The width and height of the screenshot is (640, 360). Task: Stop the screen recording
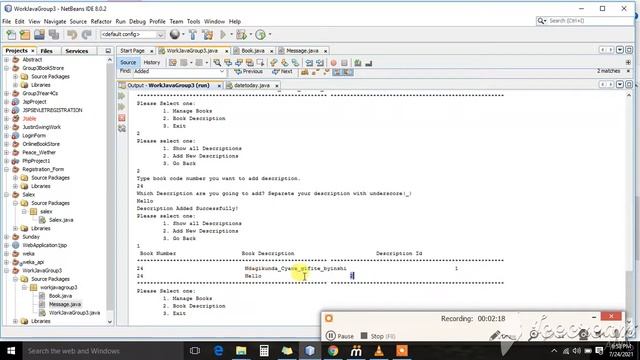tap(378, 336)
